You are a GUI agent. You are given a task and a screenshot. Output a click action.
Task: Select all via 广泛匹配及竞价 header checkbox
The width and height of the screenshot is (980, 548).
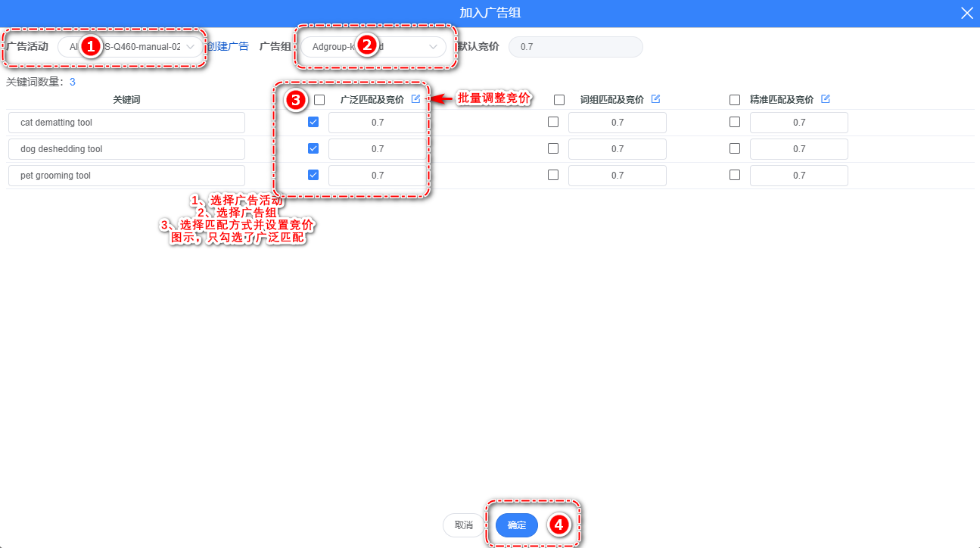point(319,100)
